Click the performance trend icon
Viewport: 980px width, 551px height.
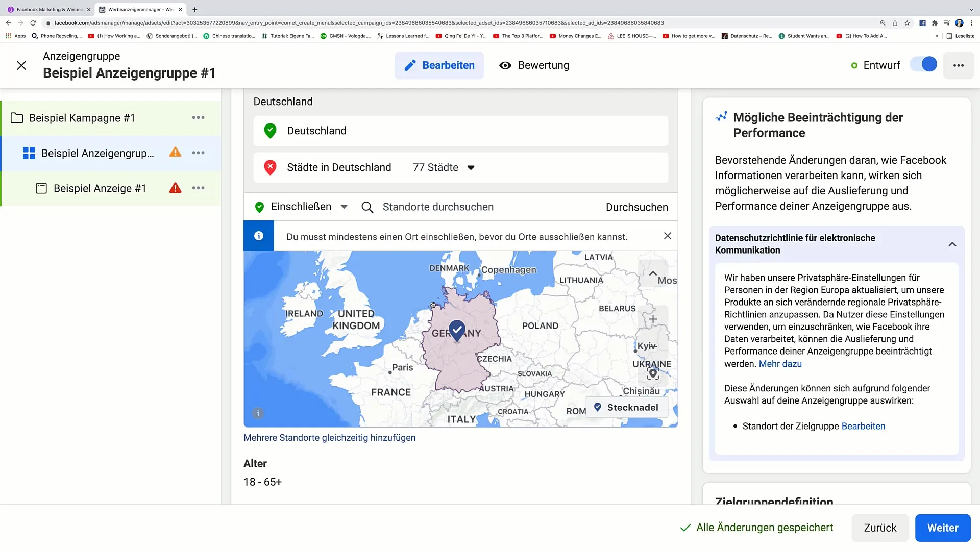pyautogui.click(x=721, y=117)
